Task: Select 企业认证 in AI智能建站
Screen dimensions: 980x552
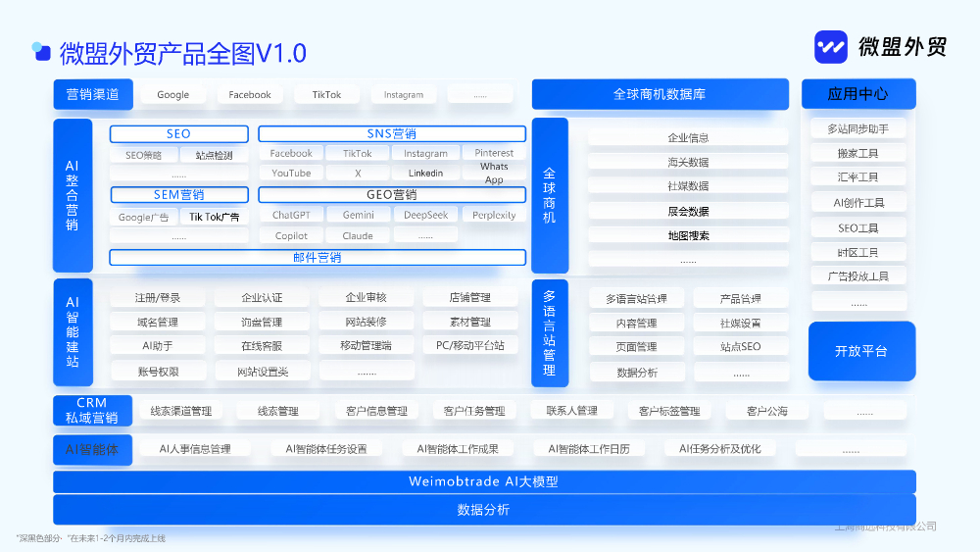Action: coord(262,297)
